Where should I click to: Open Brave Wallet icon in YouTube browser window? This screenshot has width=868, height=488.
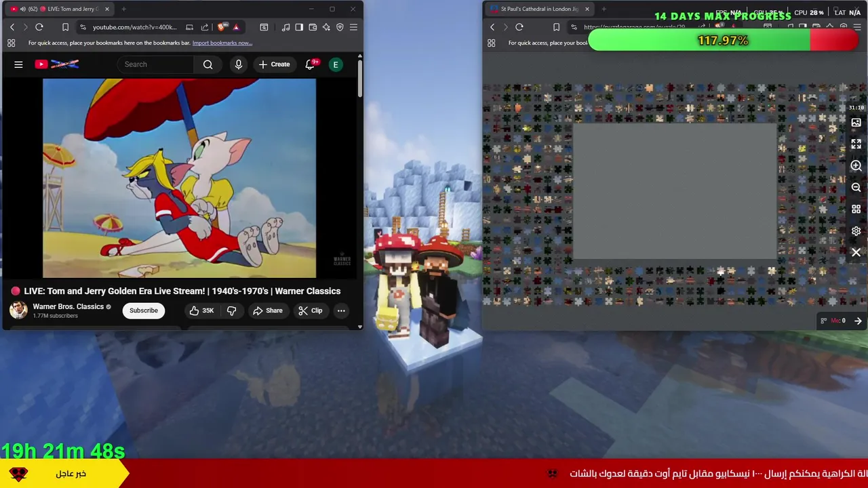click(x=313, y=27)
